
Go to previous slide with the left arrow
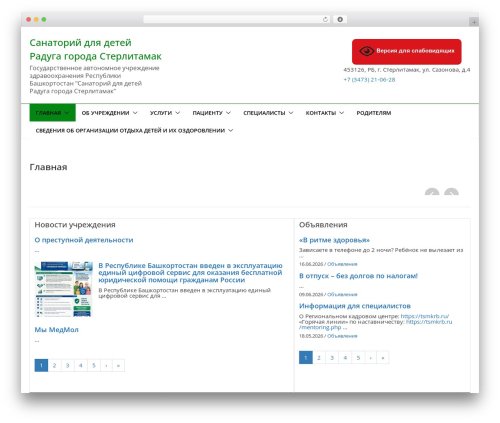[432, 192]
